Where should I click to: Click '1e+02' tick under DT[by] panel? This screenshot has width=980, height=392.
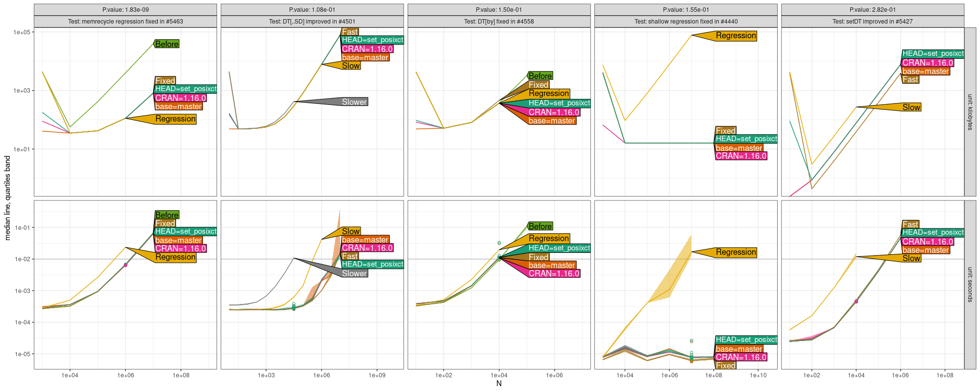443,375
